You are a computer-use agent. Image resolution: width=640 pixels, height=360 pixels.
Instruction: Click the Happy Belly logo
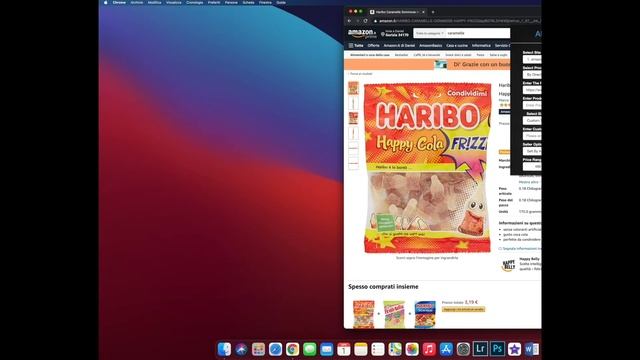pyautogui.click(x=508, y=265)
